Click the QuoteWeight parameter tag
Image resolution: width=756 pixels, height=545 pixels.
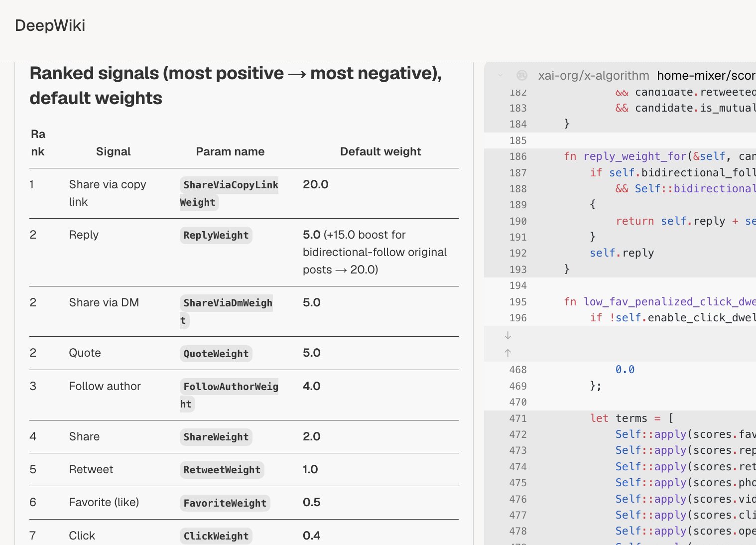coord(216,354)
